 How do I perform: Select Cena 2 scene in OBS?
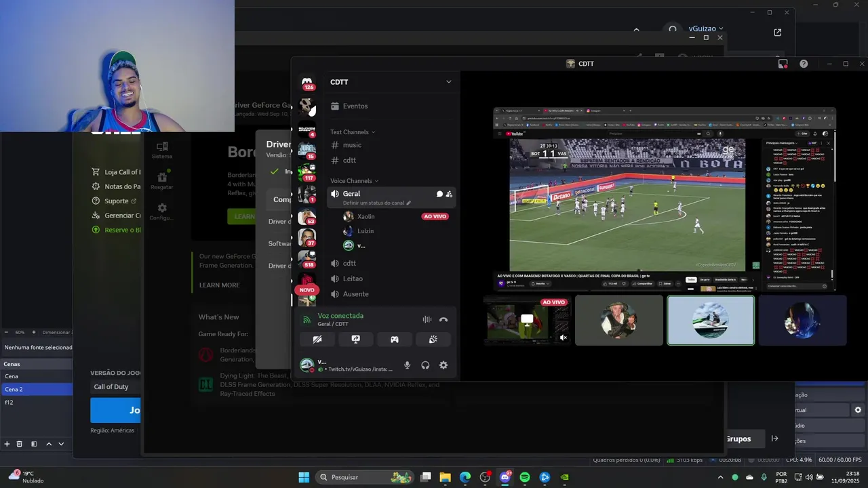tap(36, 389)
